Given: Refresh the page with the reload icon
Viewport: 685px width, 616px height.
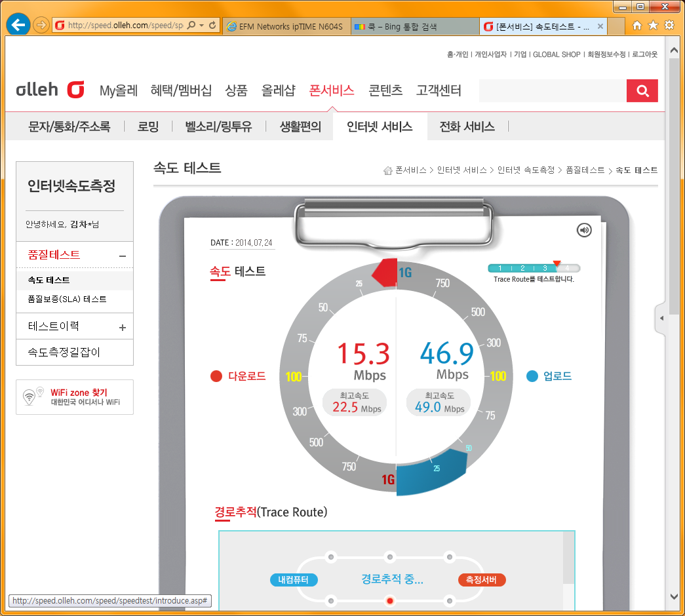Looking at the screenshot, I should (x=212, y=26).
